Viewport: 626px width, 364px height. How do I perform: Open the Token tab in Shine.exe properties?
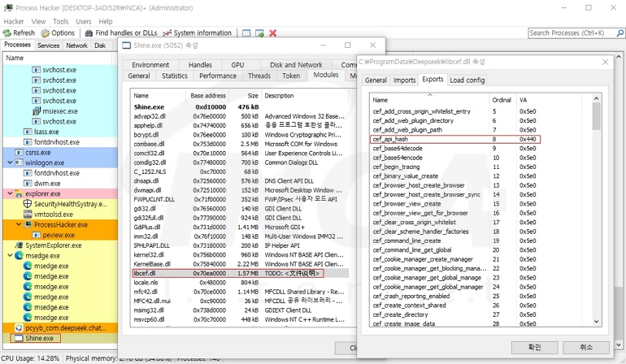tap(291, 76)
